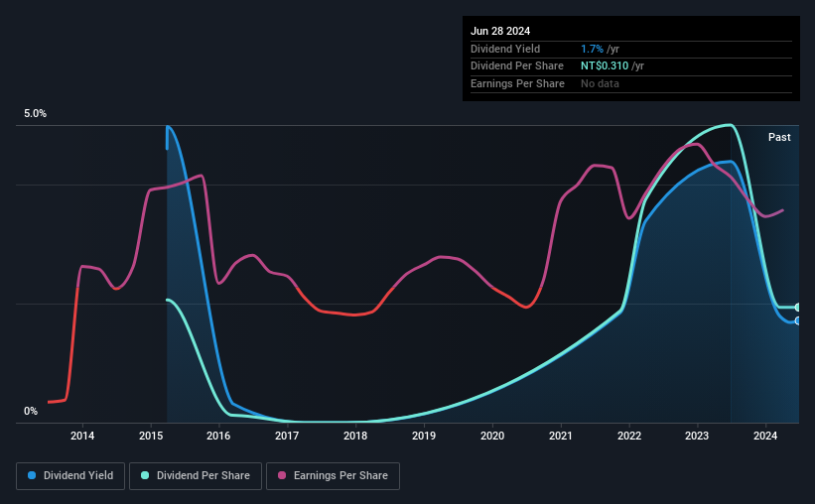Click the 2024 x-axis label
The height and width of the screenshot is (504, 815).
(x=765, y=436)
